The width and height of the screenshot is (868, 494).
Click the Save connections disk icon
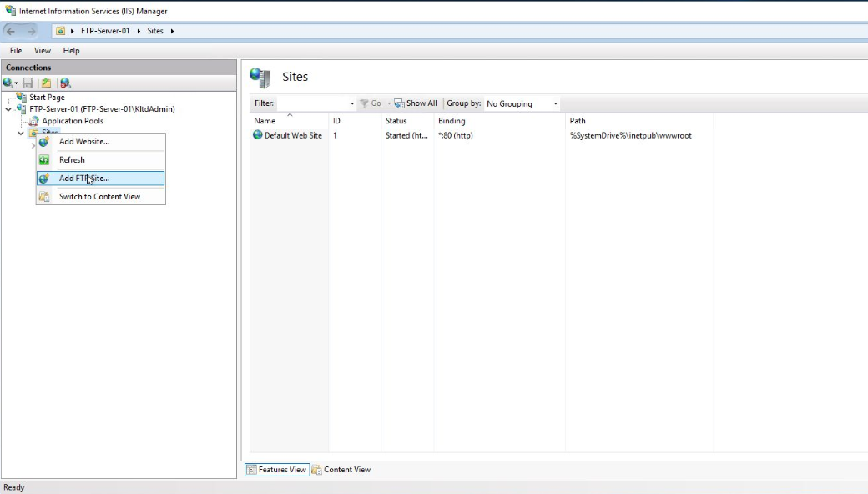click(28, 83)
